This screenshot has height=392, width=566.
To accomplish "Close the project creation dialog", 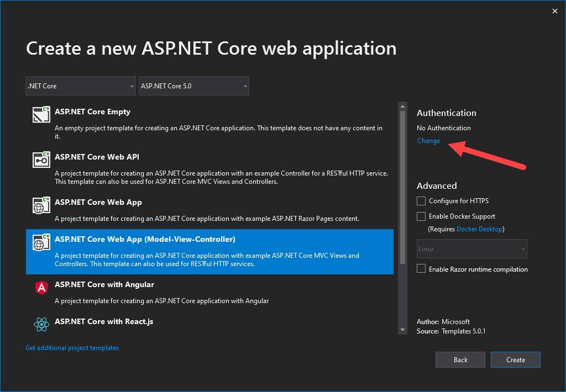I will (554, 10).
